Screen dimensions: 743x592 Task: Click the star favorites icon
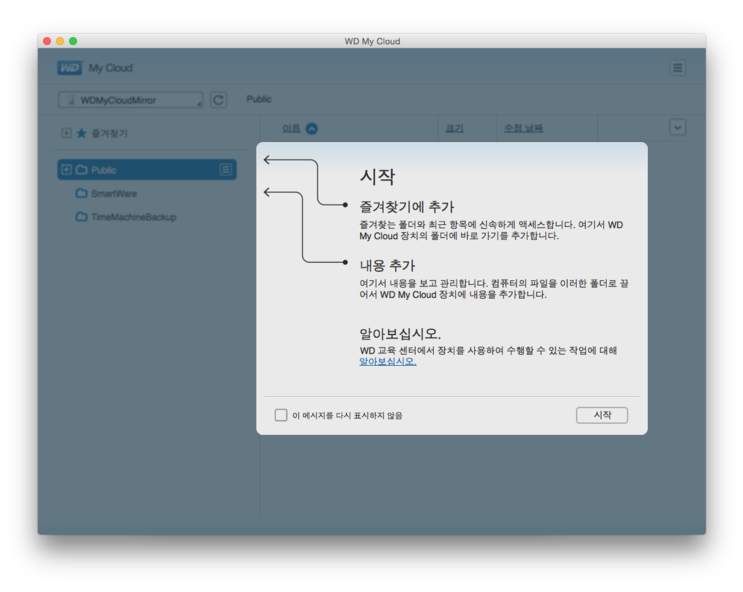[82, 133]
